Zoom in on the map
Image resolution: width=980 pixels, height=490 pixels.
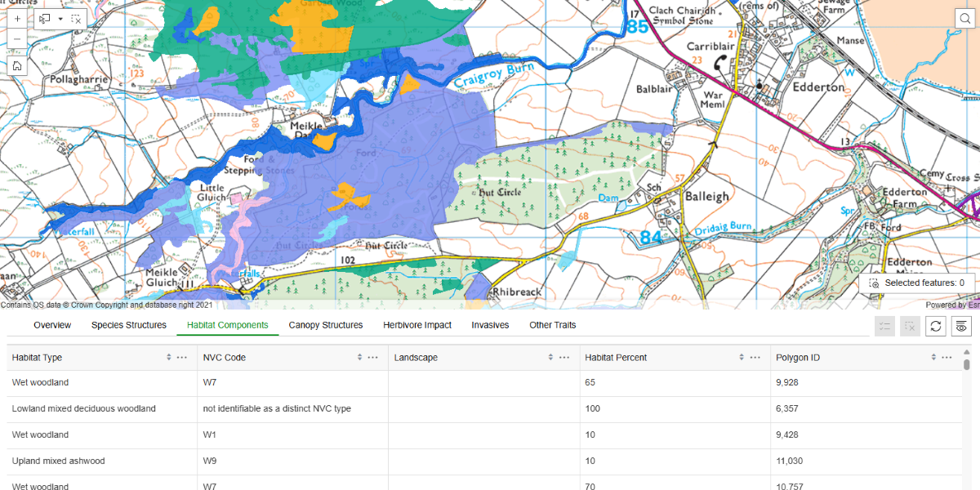[17, 18]
